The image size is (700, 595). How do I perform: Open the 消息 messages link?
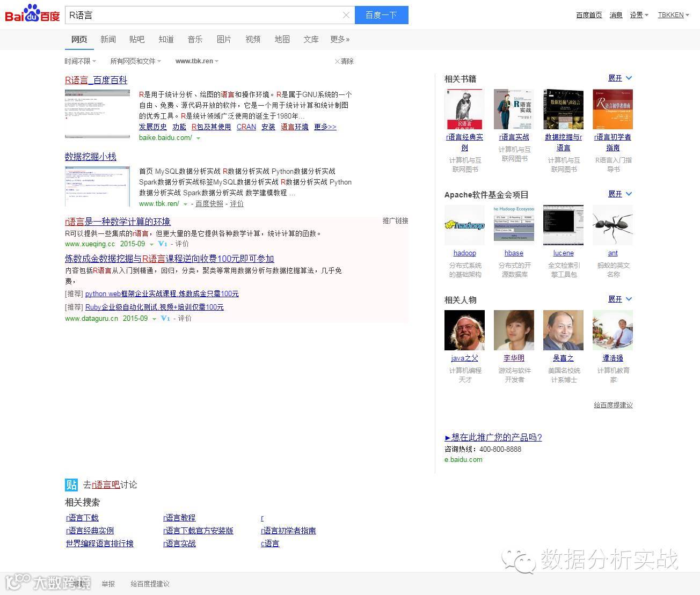pos(616,15)
